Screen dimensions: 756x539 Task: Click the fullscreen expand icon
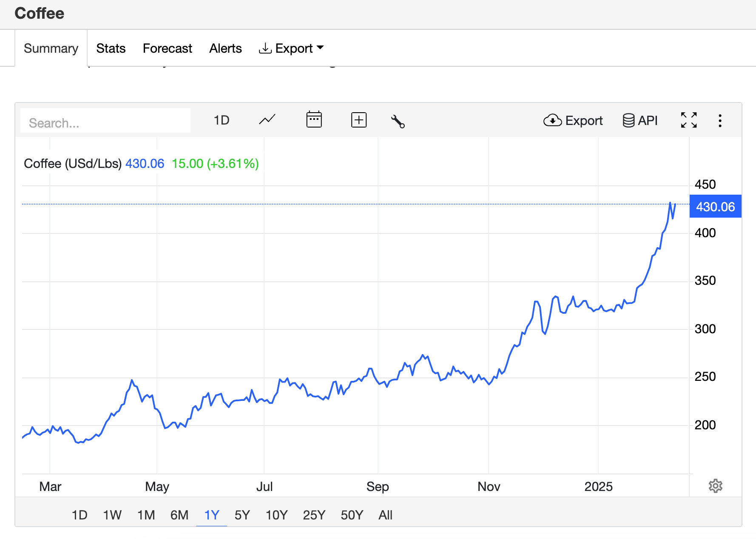coord(688,120)
